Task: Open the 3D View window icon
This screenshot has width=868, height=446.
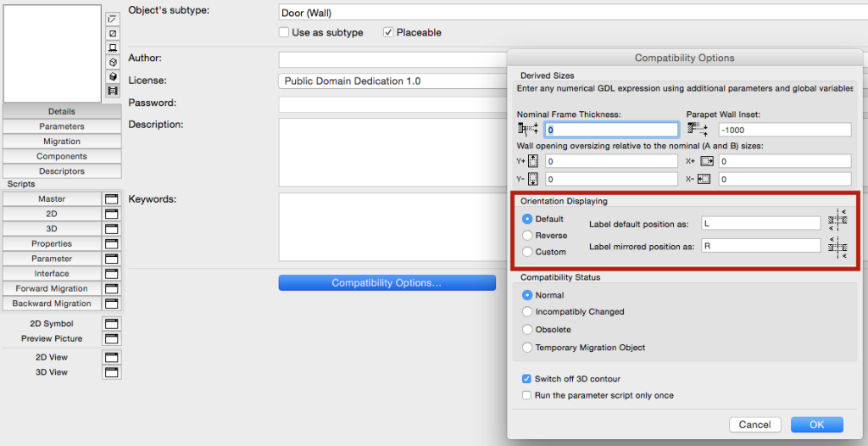Action: [x=112, y=372]
